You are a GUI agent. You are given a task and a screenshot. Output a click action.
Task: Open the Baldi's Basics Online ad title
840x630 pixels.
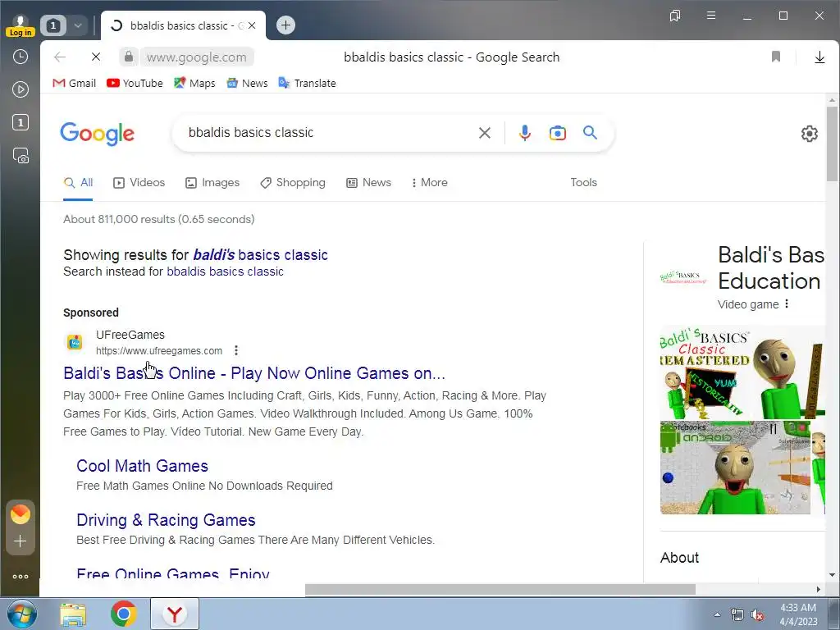(254, 373)
